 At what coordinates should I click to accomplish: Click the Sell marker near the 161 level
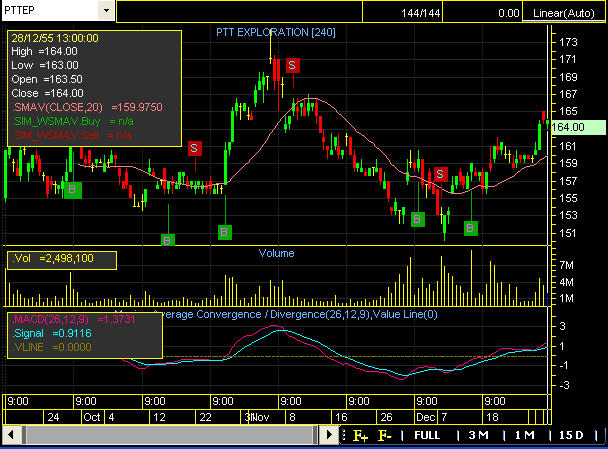[x=195, y=148]
